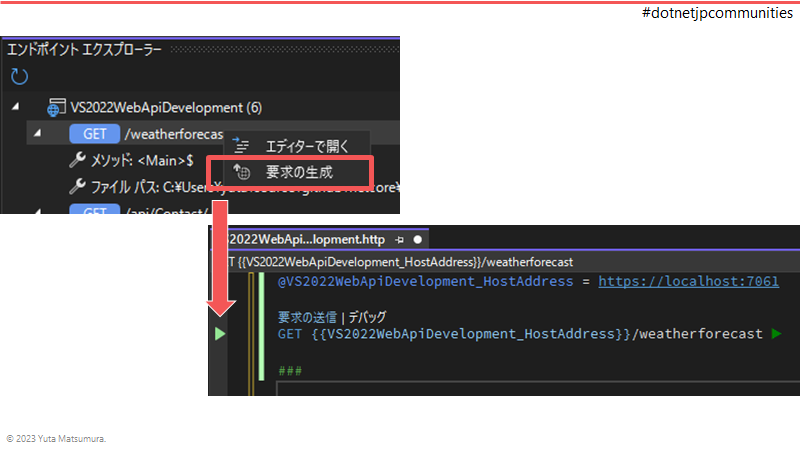Click the wrench icon beside ファイル パス
800x450 pixels.
77,186
